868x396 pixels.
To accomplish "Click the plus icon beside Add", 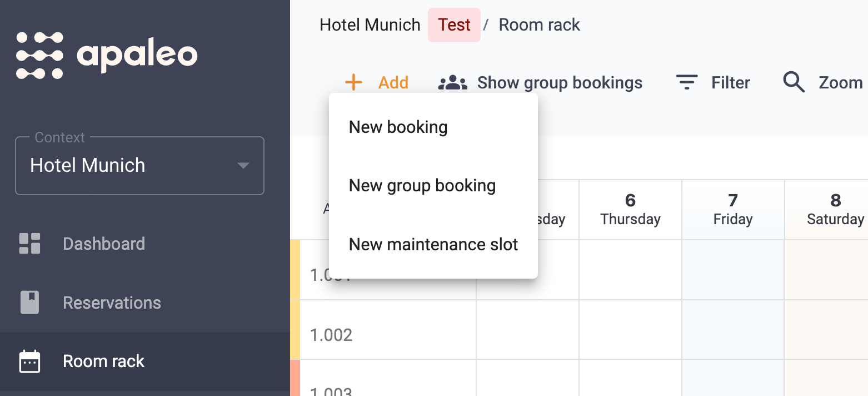I will coord(353,83).
